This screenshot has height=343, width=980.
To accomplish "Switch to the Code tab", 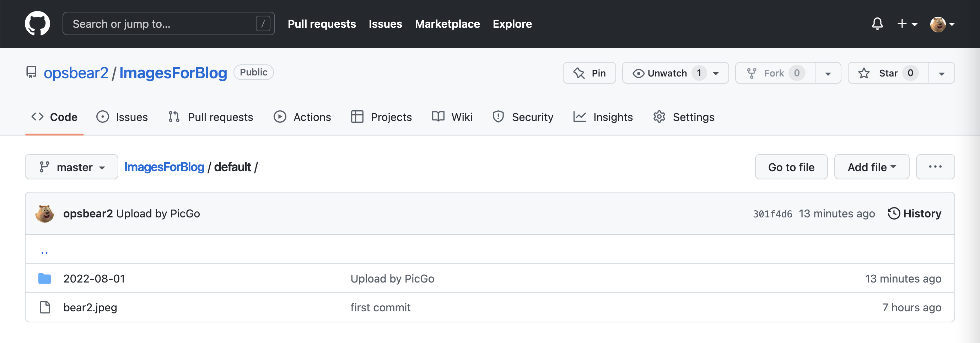I will tap(54, 117).
